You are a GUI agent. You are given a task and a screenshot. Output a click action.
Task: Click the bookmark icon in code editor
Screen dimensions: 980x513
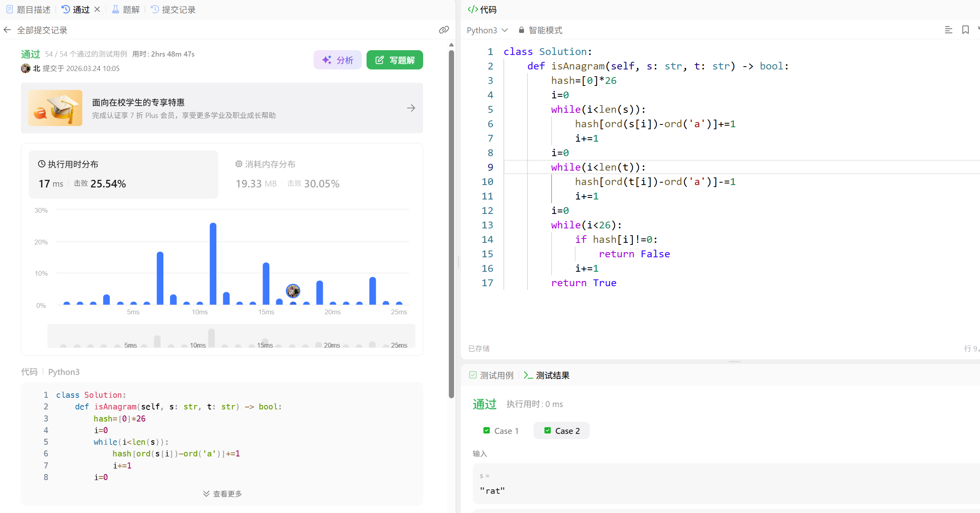[966, 30]
